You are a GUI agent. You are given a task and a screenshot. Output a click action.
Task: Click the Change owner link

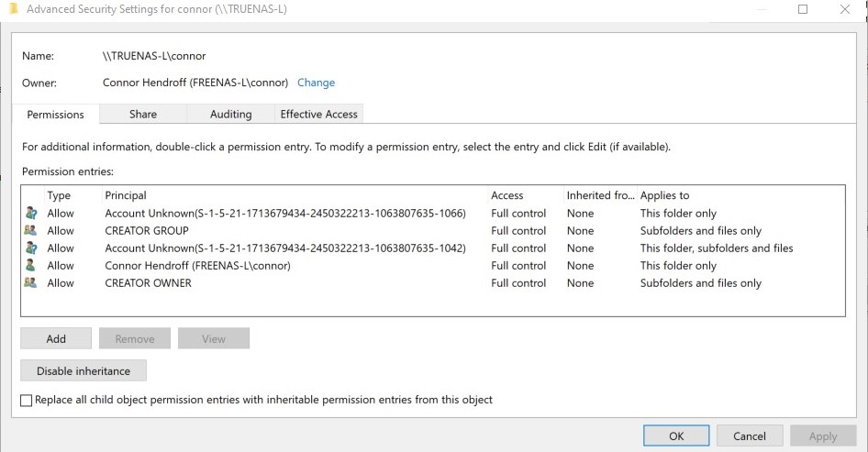pyautogui.click(x=316, y=83)
